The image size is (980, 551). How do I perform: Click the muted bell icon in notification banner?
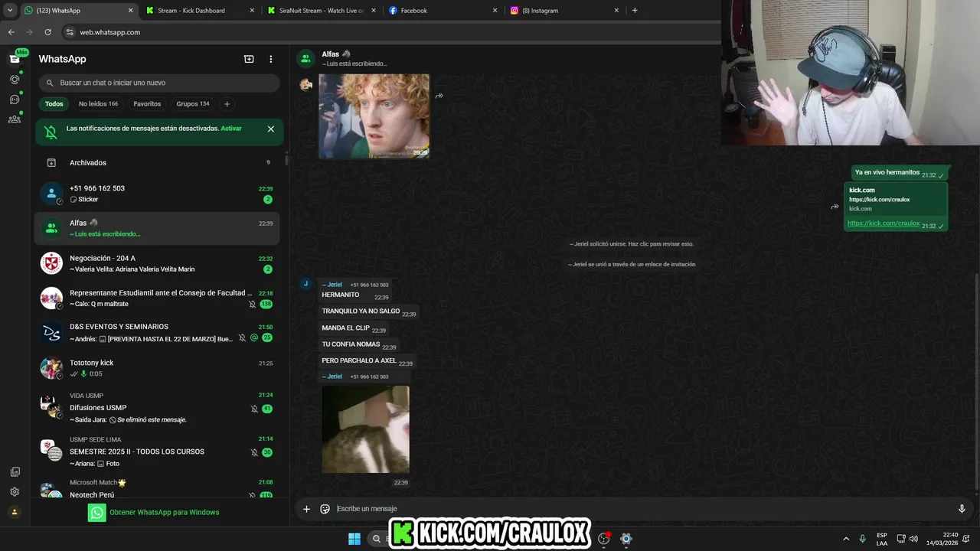(x=51, y=132)
